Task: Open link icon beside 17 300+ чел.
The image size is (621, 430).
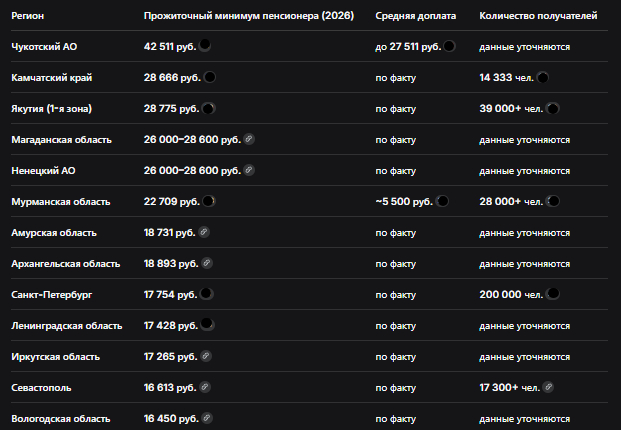Action: 548,387
